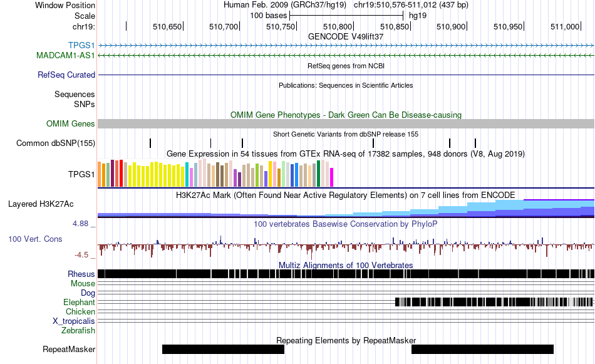The height and width of the screenshot is (364, 595).
Task: Click the 510,650 ruler position label
Action: coord(167,26)
